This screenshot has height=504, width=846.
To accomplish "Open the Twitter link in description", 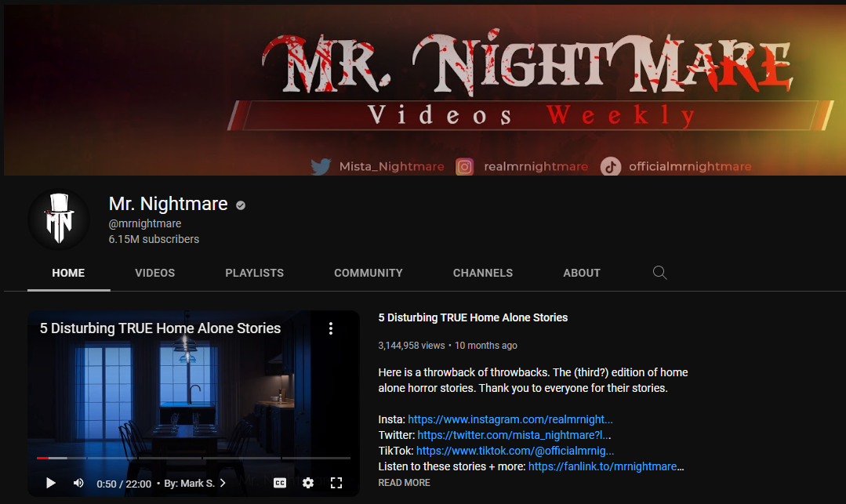I will 514,435.
